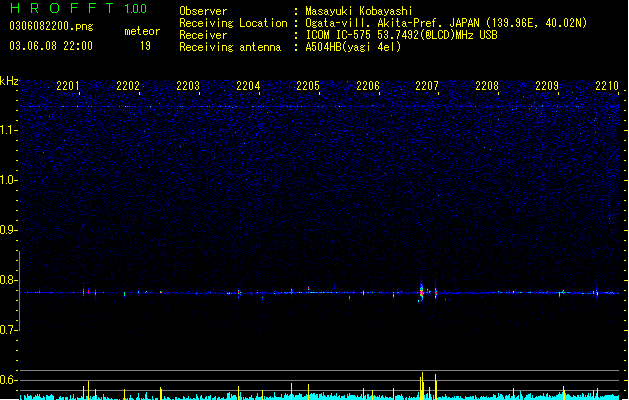
Task: Select the filename 0306082200.png
Action: point(51,26)
